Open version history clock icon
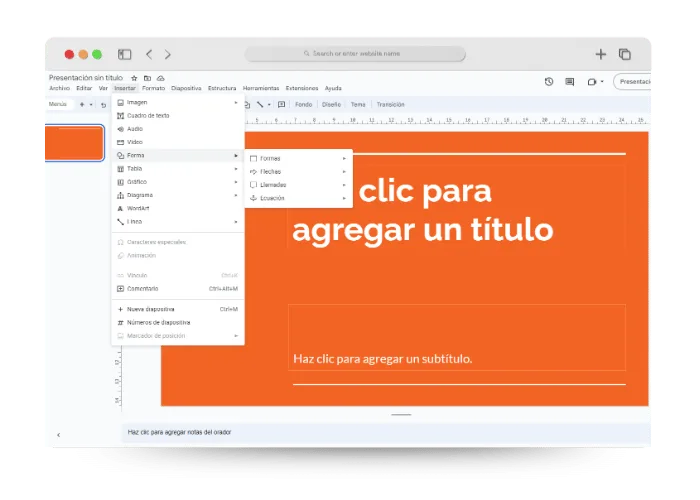Image resolution: width=700 pixels, height=500 pixels. (549, 82)
